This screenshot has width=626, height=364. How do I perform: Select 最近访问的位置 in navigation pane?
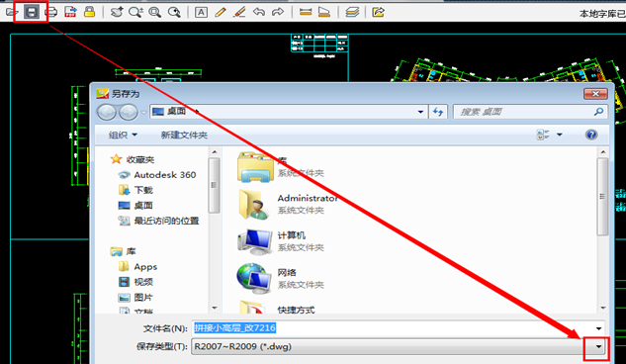pos(158,221)
